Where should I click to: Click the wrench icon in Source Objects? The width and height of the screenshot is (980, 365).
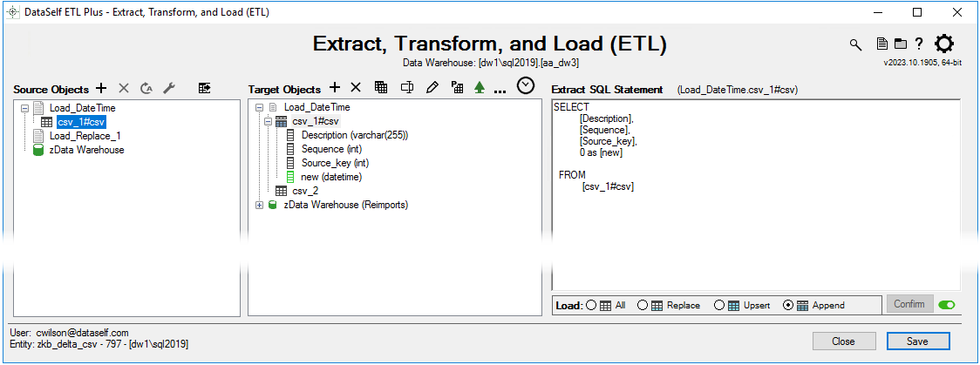pyautogui.click(x=170, y=89)
